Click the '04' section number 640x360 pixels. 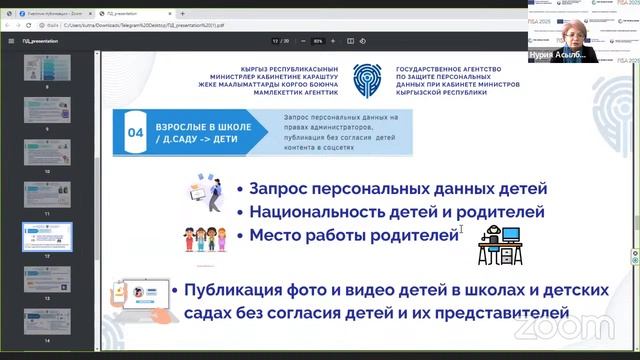click(x=136, y=133)
